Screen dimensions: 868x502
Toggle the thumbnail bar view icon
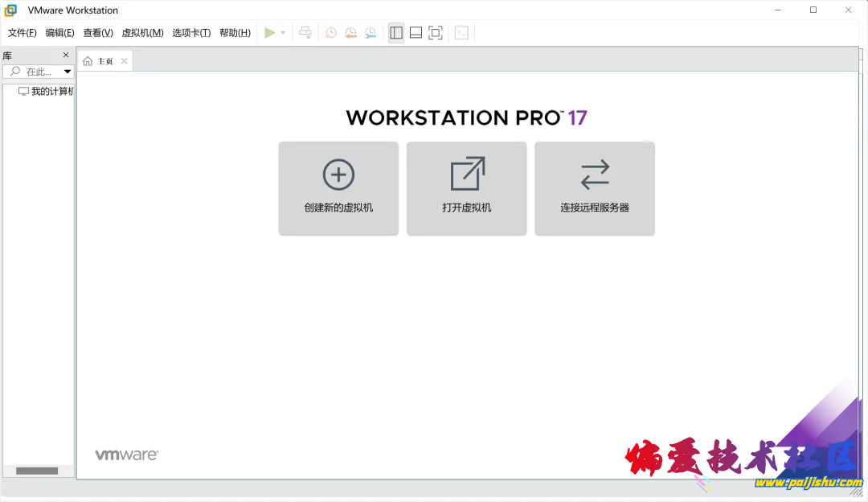(416, 33)
